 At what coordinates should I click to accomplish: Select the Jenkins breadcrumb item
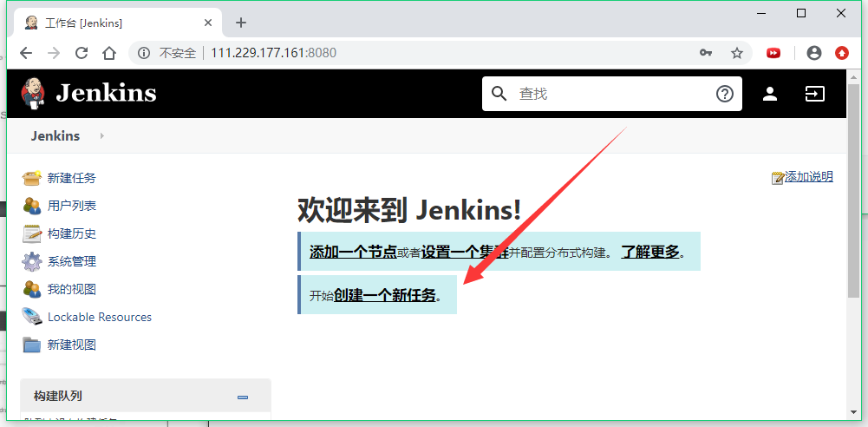tap(55, 135)
